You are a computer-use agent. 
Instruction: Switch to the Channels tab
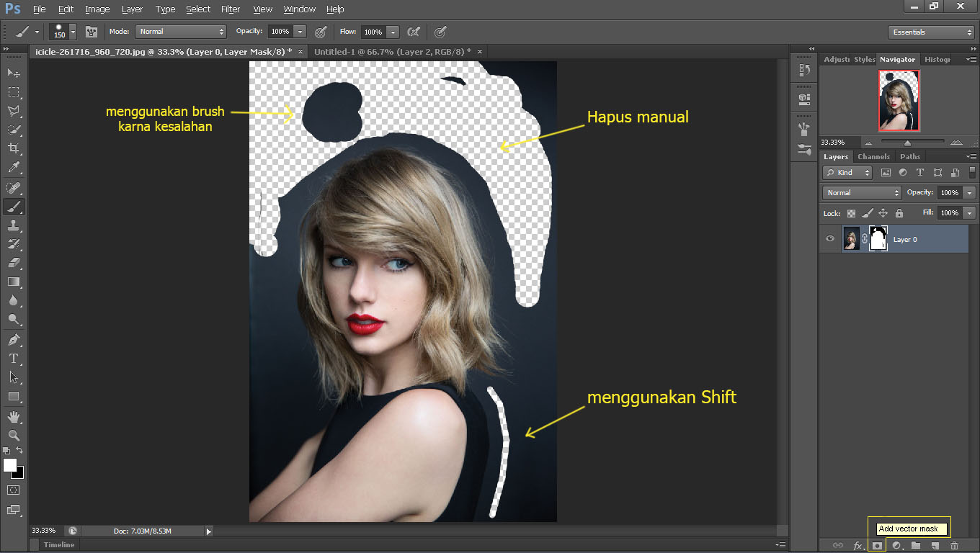point(873,156)
